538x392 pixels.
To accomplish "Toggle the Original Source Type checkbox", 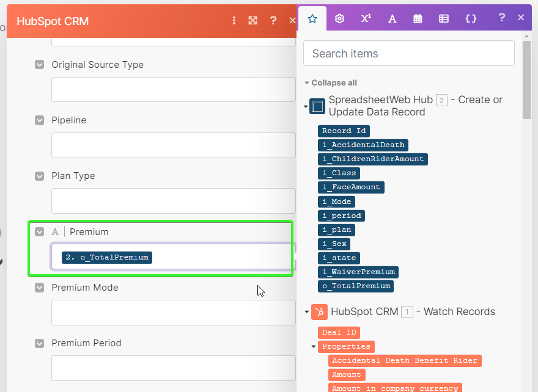I will [40, 65].
